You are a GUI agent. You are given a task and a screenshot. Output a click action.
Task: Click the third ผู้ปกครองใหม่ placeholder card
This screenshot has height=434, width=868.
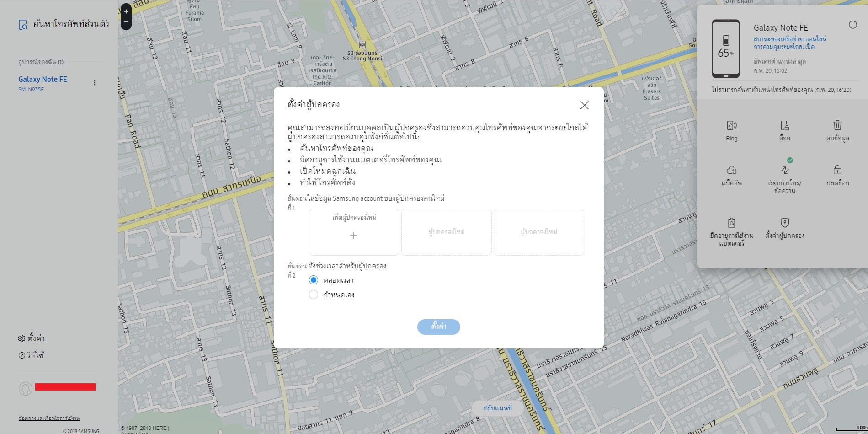[x=539, y=232]
